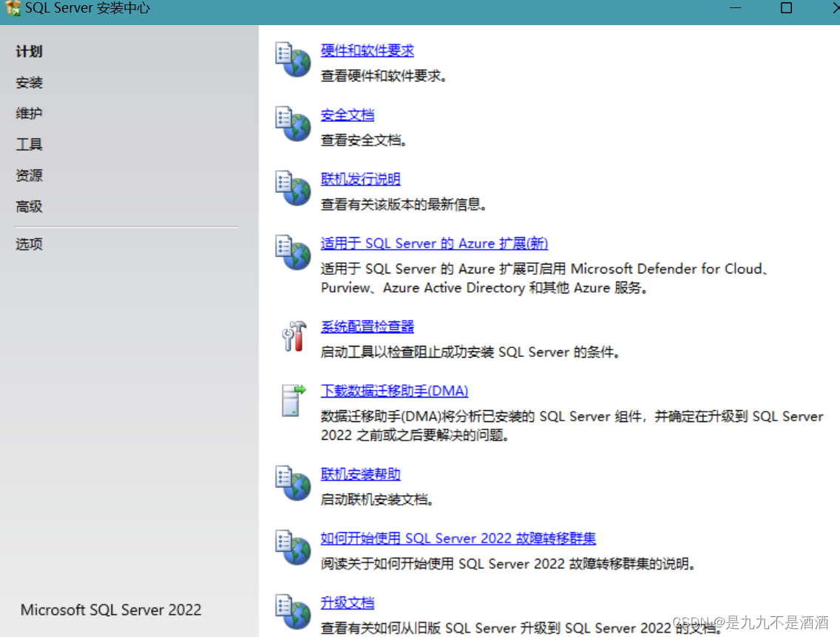Screen dimensions: 840x637
Task: Open the 下载数据迁移助手(DMA) link
Action: (394, 391)
